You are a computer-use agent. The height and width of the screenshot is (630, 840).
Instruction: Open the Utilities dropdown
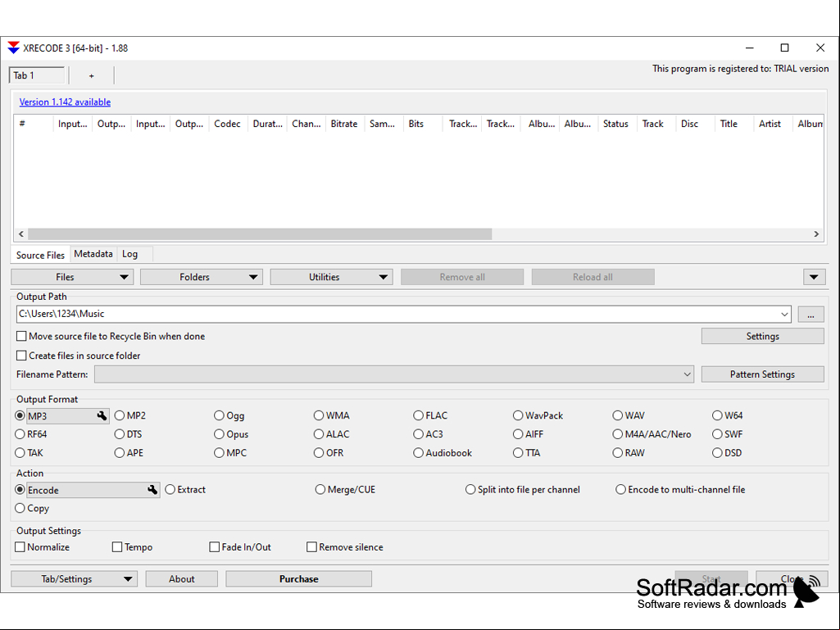coord(332,277)
